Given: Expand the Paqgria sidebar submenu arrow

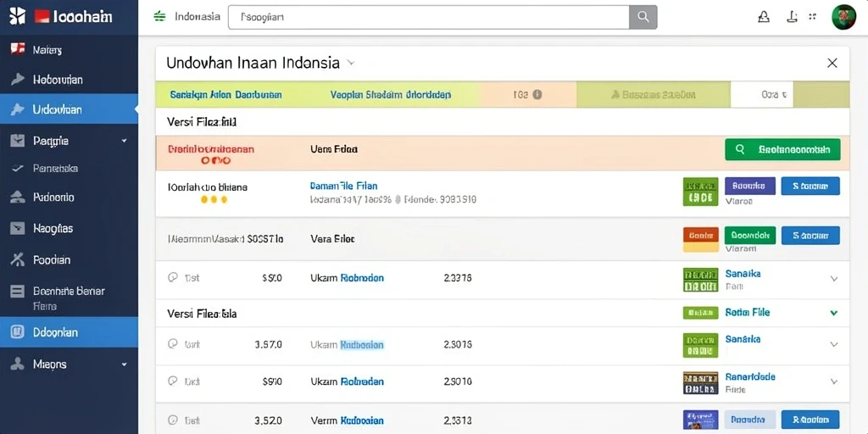Looking at the screenshot, I should 124,141.
